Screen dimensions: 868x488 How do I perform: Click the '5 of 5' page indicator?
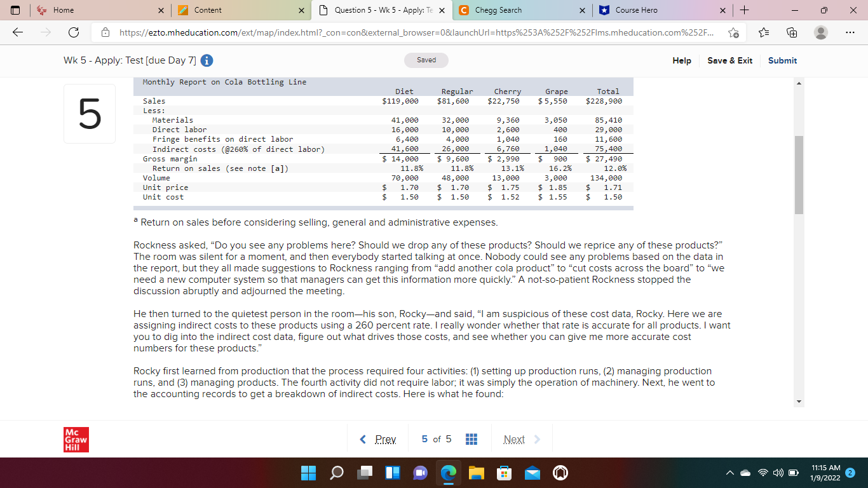point(437,440)
